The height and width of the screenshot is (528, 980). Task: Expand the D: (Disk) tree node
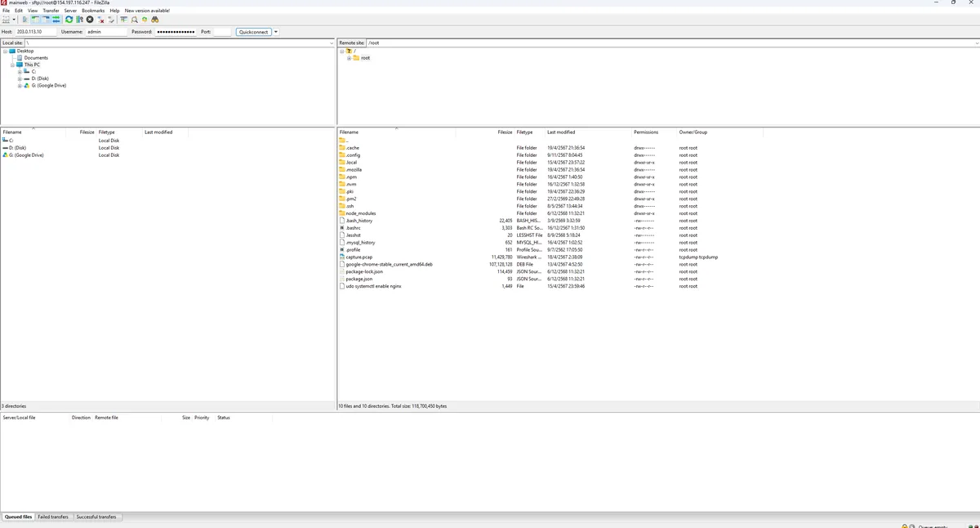point(20,78)
